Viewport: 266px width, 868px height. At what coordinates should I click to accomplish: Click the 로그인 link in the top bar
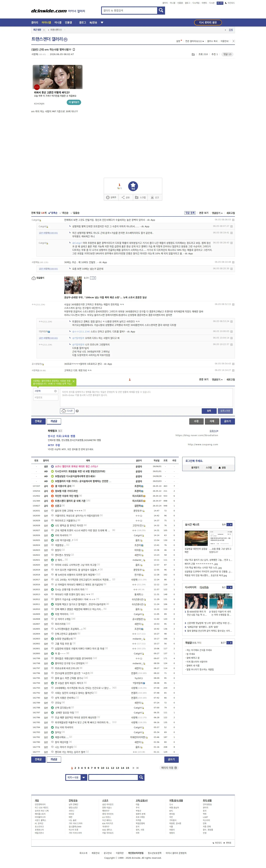click(220, 3)
